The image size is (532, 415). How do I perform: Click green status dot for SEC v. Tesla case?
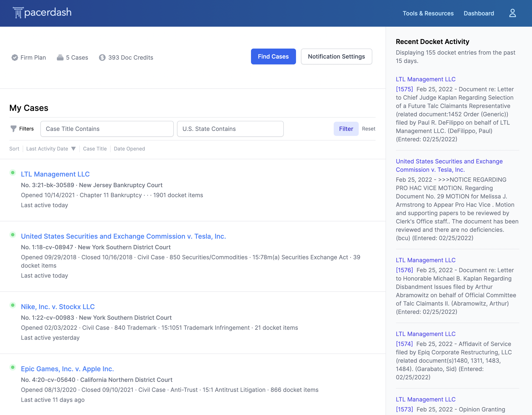tap(13, 235)
